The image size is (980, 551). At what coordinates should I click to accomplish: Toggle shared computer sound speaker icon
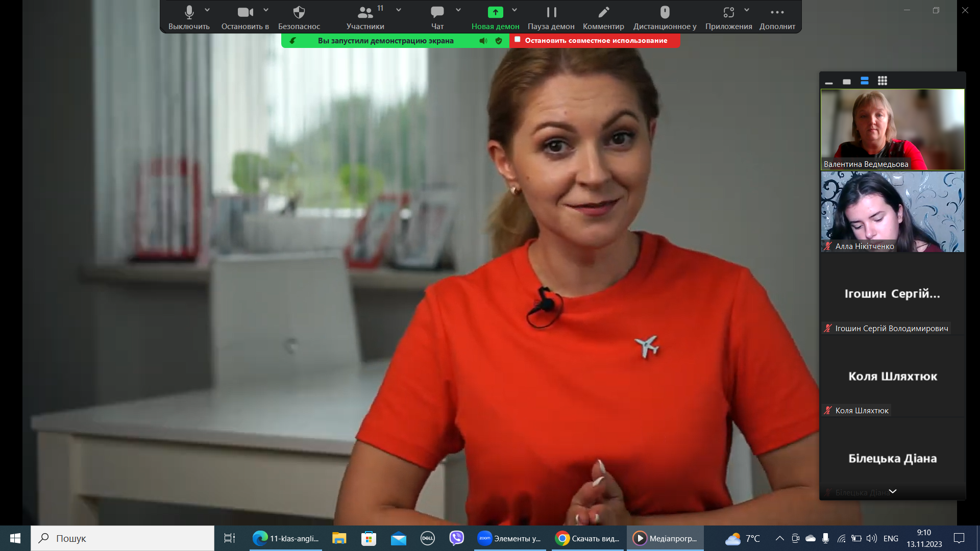[483, 41]
